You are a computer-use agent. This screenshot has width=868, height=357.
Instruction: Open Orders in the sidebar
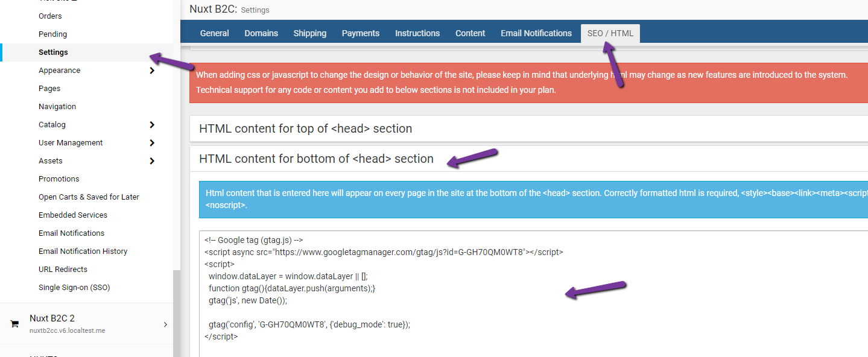(50, 16)
